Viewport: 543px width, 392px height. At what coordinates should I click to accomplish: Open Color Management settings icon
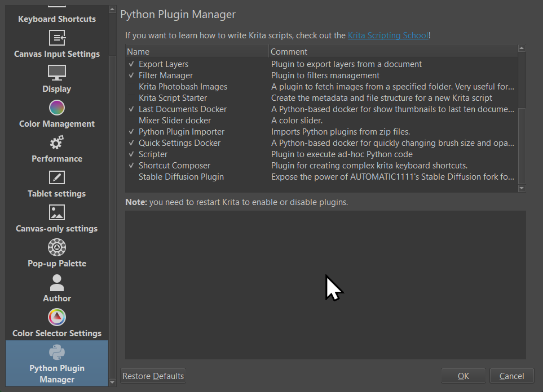tap(57, 108)
